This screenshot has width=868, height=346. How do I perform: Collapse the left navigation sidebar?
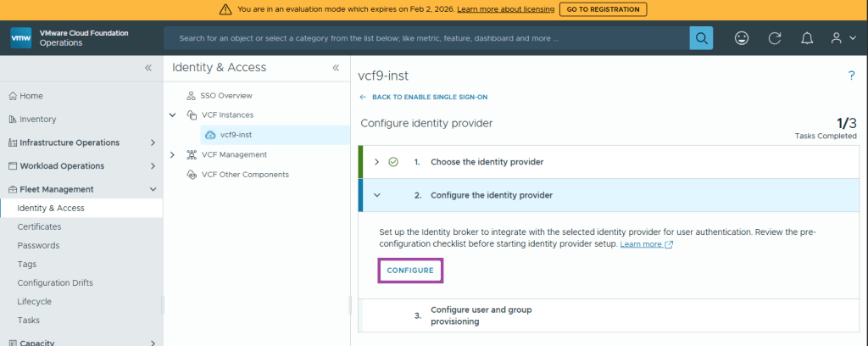coord(147,67)
